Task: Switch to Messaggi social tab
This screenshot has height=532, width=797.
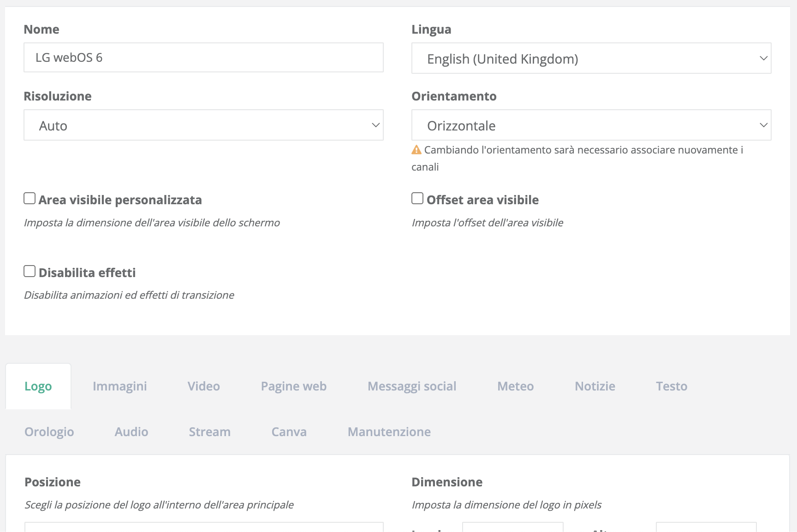Action: [x=412, y=386]
